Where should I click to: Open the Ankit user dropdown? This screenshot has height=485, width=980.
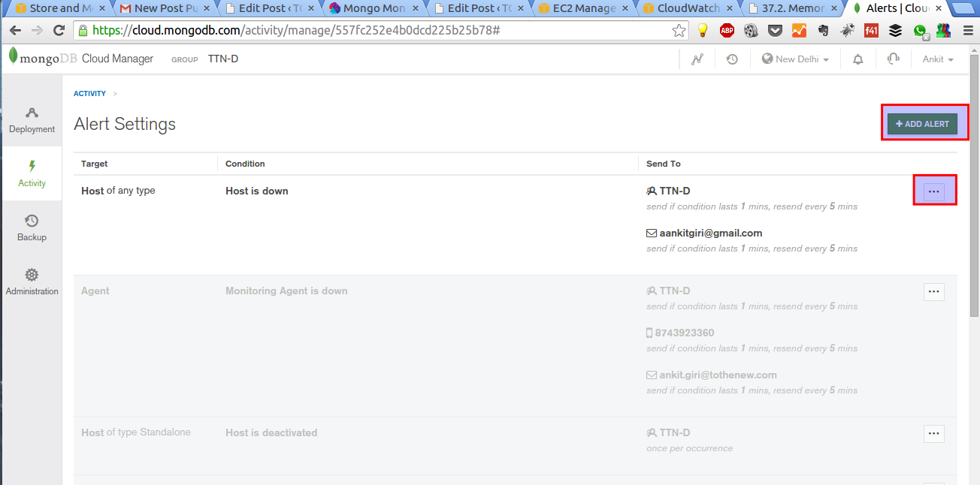pyautogui.click(x=938, y=59)
